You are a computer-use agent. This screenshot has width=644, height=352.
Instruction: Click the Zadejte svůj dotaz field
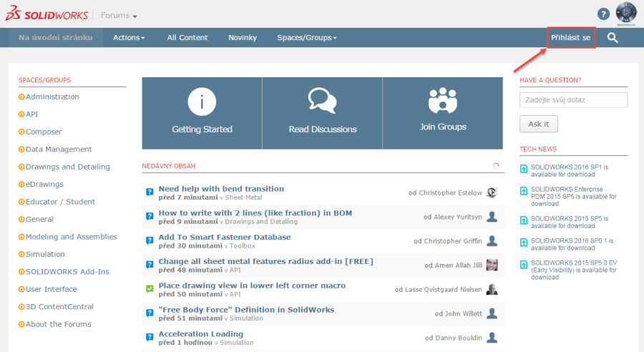pos(573,100)
